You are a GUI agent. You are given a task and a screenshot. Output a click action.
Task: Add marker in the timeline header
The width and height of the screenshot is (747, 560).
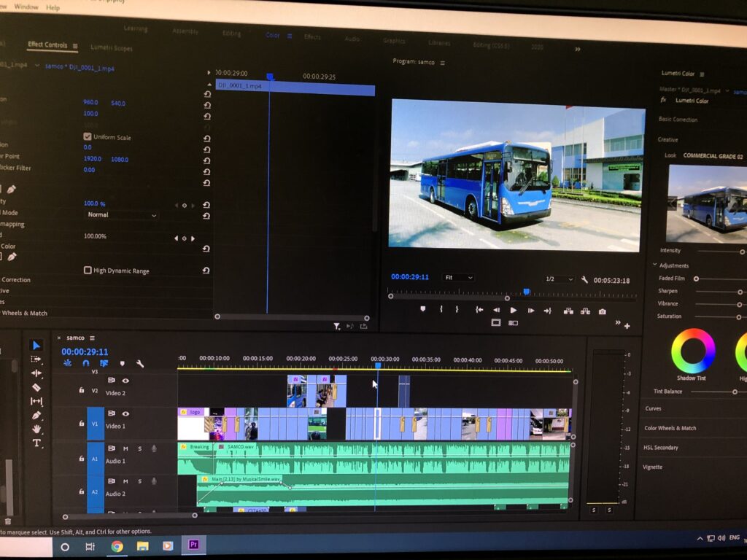(x=123, y=364)
